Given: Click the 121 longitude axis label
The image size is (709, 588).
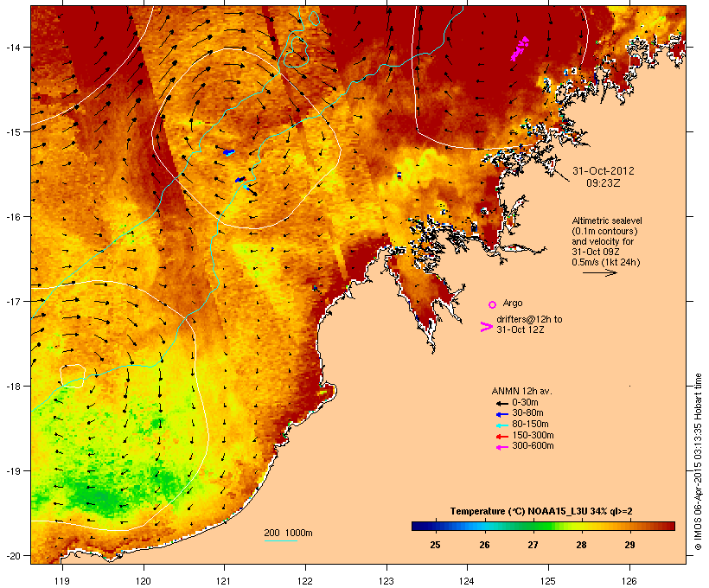Looking at the screenshot, I should click(224, 581).
